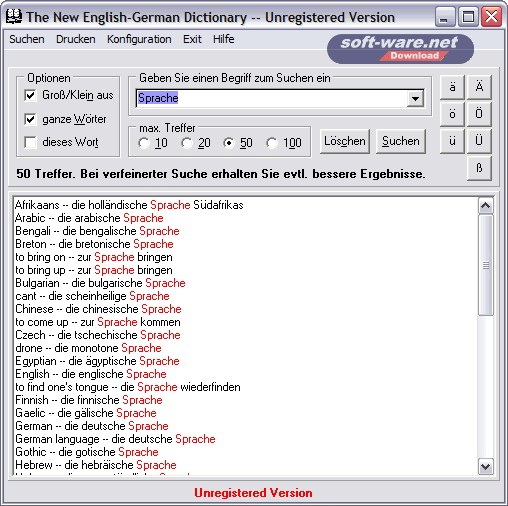Screen dimensions: 508x506
Task: Select the Egyptian result row
Action: [x=97, y=361]
